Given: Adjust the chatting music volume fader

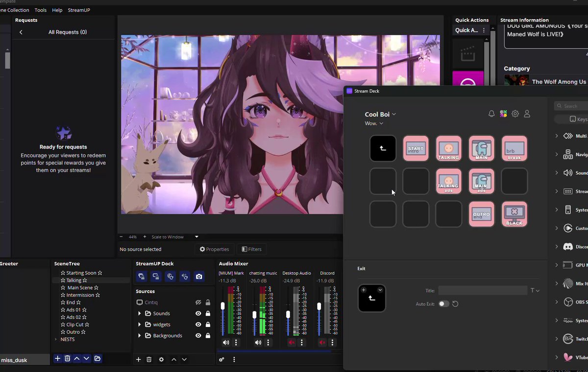Looking at the screenshot, I should (254, 314).
